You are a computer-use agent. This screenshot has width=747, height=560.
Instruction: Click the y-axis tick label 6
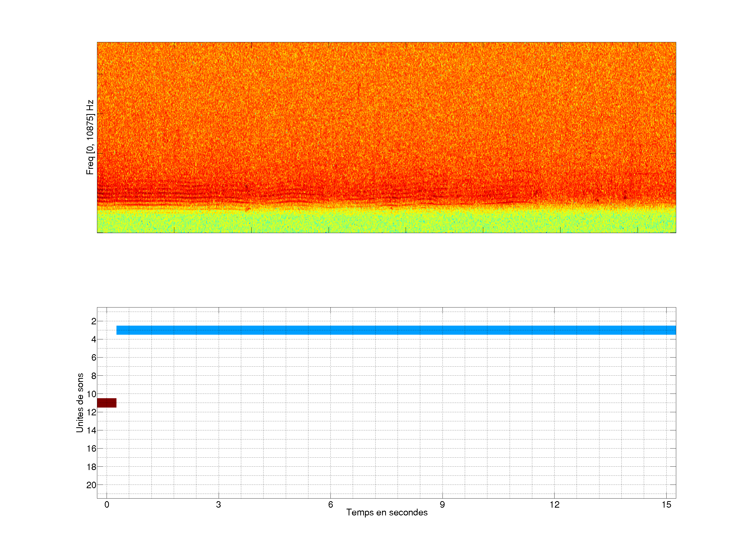click(x=94, y=358)
